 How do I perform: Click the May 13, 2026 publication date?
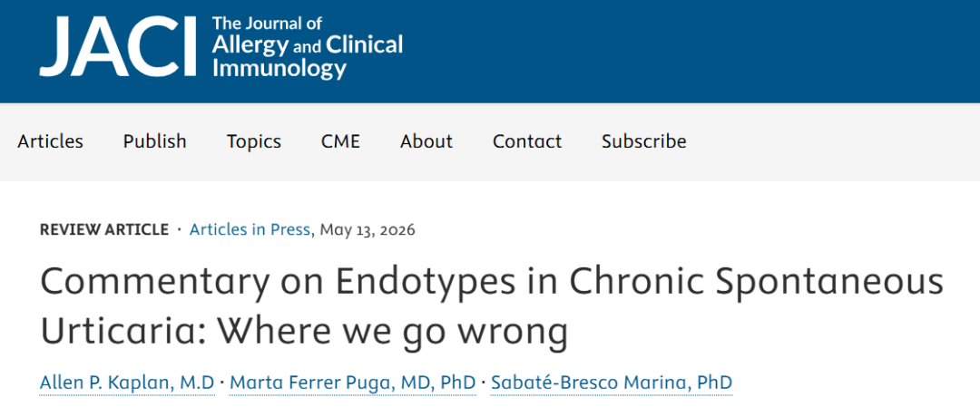(367, 229)
